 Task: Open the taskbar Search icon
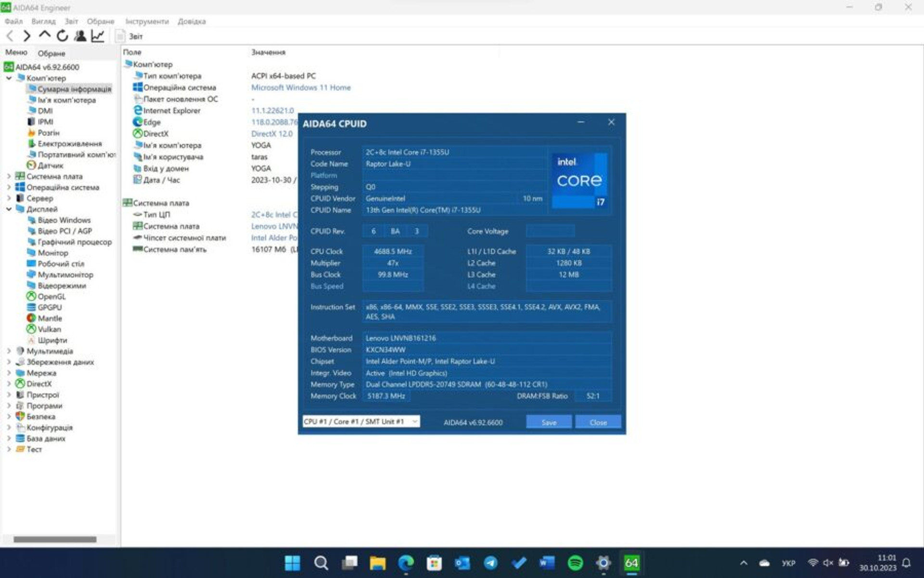[321, 563]
